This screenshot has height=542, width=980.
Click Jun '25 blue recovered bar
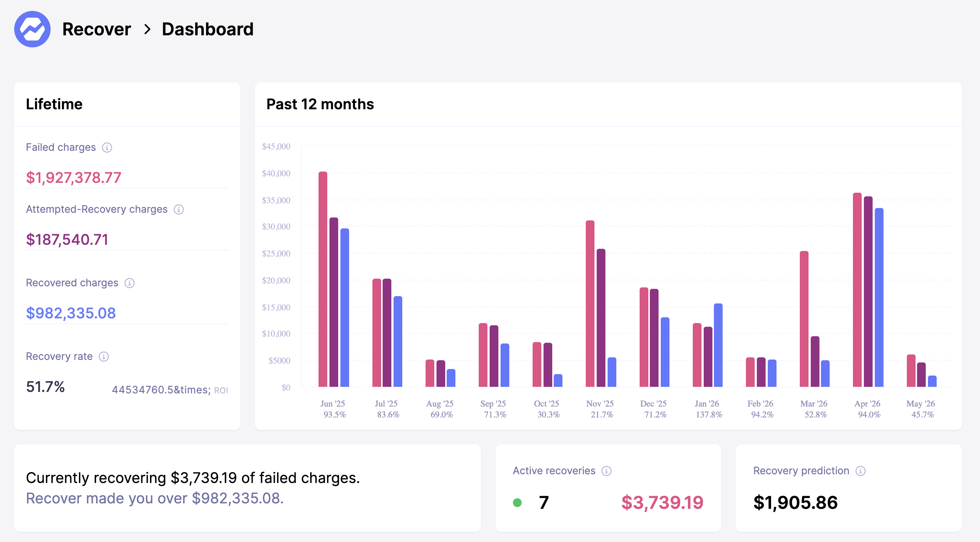(x=345, y=307)
